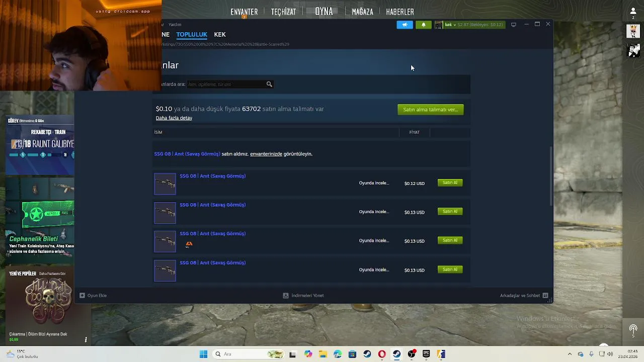644x362 pixels.
Task: Click the orange sticker icon on third listing
Action: (x=189, y=244)
